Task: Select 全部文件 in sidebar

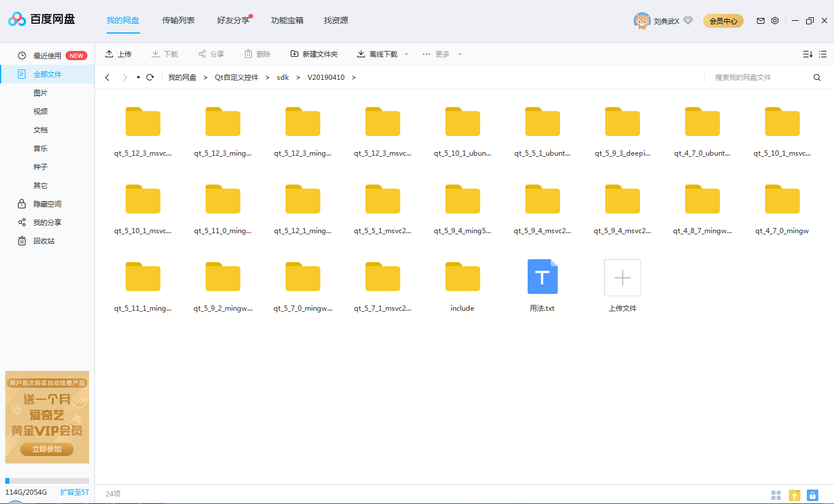Action: (x=47, y=74)
